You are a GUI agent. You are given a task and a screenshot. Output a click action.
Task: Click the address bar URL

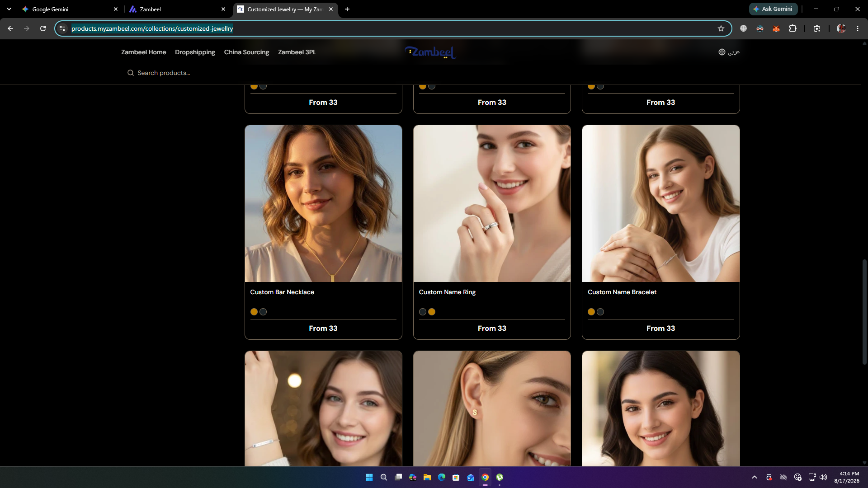[x=152, y=28]
